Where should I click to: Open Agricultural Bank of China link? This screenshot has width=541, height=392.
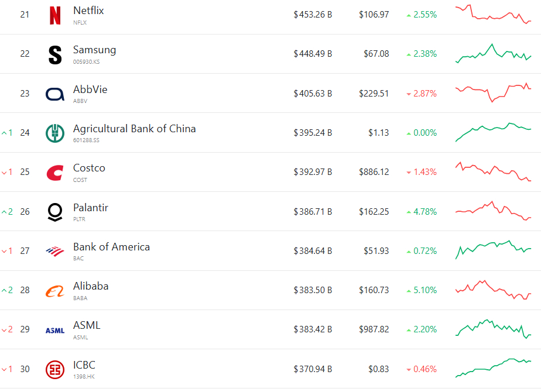(134, 129)
